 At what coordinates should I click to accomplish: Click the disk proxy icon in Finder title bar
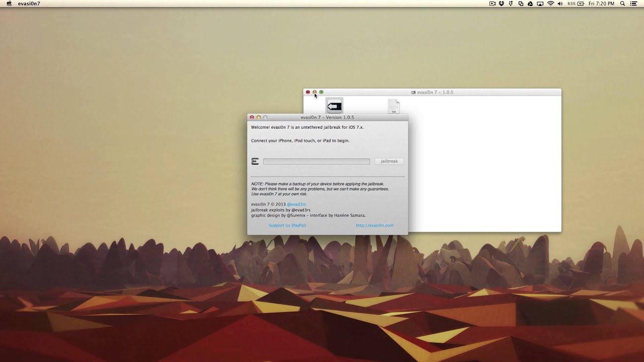pos(414,93)
